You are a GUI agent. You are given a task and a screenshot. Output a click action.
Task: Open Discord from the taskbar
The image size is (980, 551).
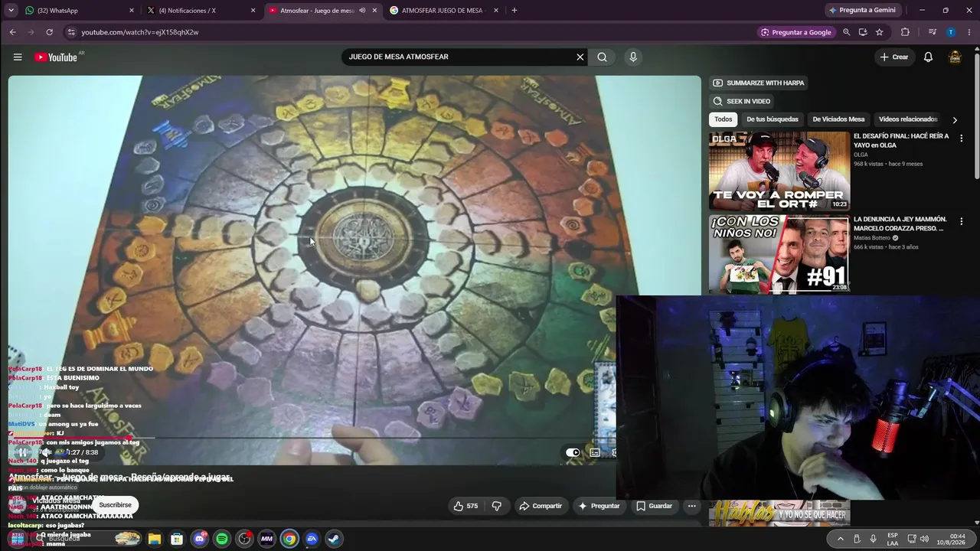(x=200, y=539)
